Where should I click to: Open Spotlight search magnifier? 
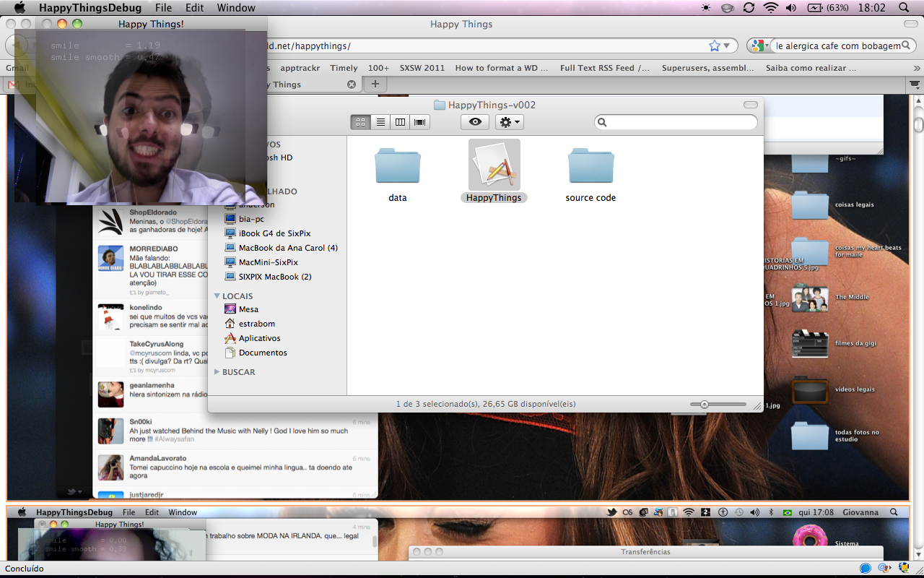point(904,8)
